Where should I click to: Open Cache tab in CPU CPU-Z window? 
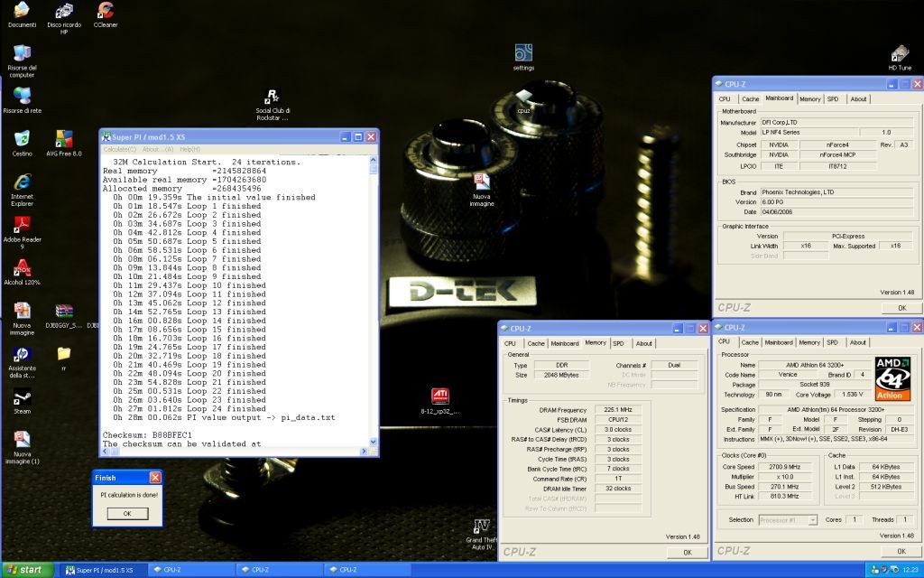click(750, 342)
